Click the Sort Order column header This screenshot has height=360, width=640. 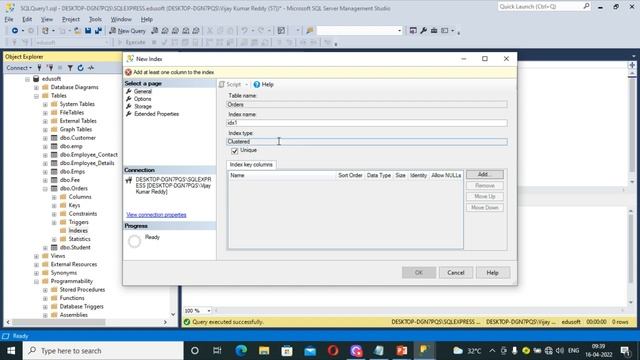tap(350, 176)
